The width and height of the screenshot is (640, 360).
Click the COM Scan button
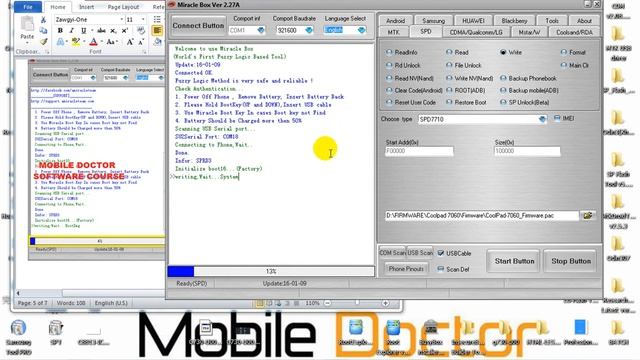(x=392, y=253)
